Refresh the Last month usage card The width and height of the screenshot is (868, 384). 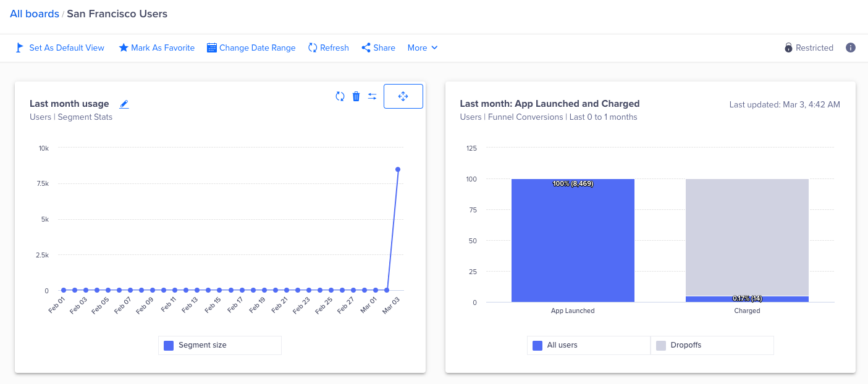[340, 96]
